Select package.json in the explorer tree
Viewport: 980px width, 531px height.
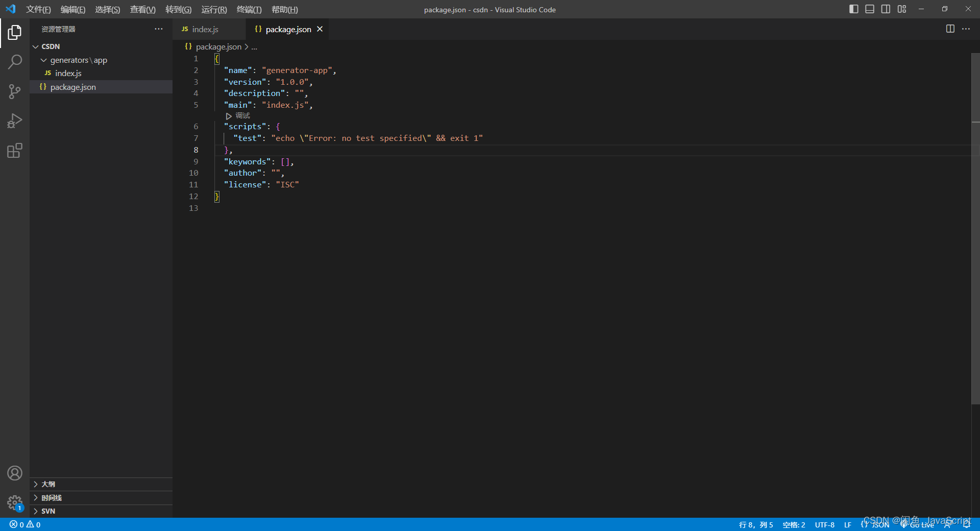tap(101, 87)
